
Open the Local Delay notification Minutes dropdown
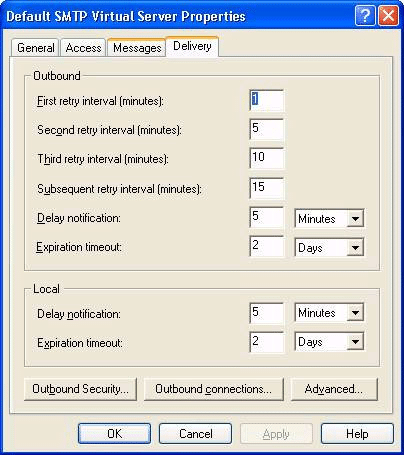click(329, 313)
